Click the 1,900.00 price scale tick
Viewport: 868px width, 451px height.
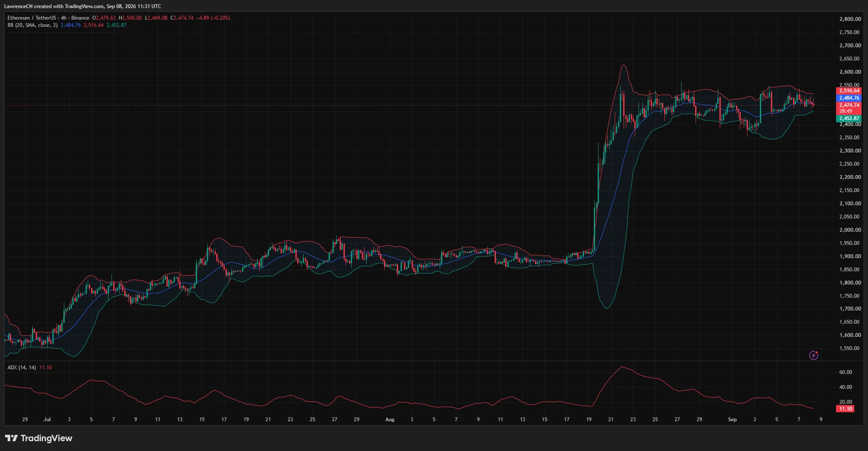coord(850,256)
